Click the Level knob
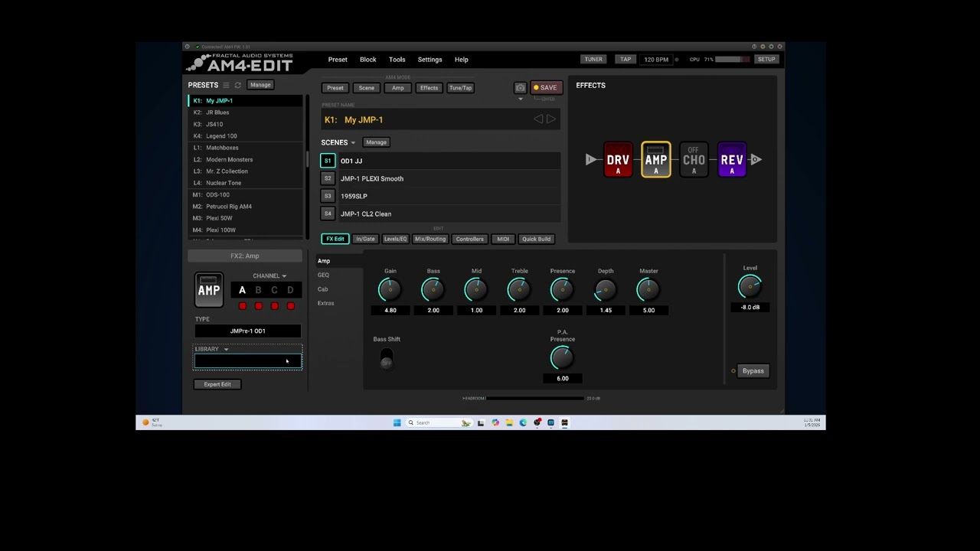Viewport: 980px width, 551px height. pyautogui.click(x=750, y=286)
